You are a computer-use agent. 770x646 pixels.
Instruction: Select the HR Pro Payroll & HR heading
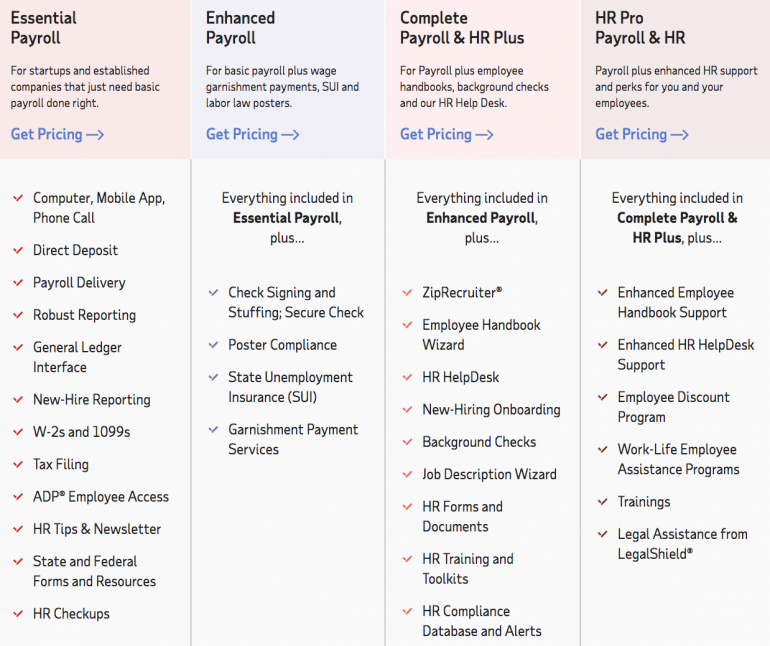(640, 28)
